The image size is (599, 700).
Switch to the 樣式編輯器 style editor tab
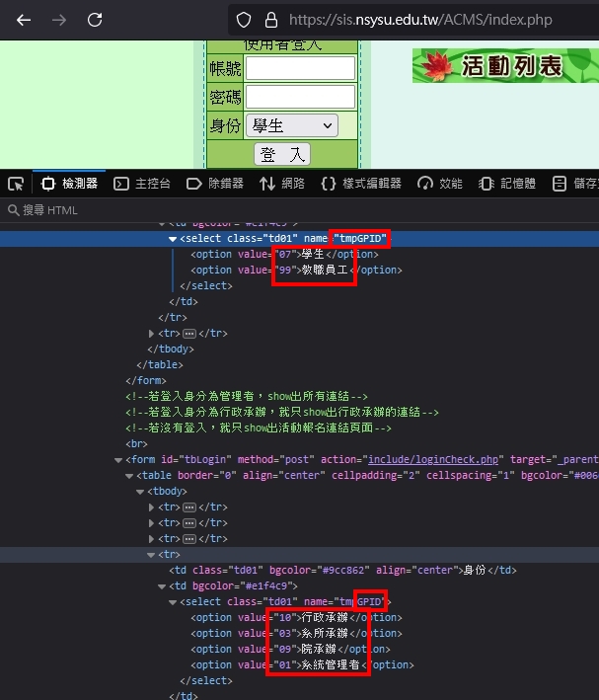click(361, 184)
